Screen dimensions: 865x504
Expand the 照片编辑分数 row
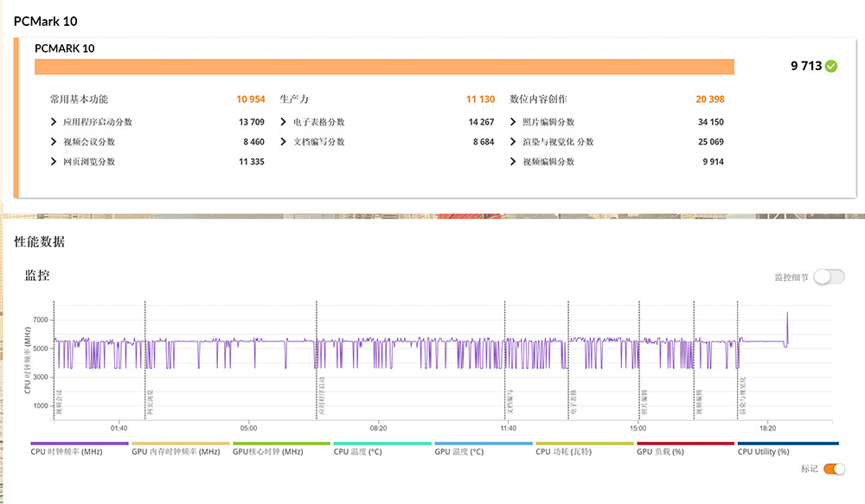tap(514, 122)
